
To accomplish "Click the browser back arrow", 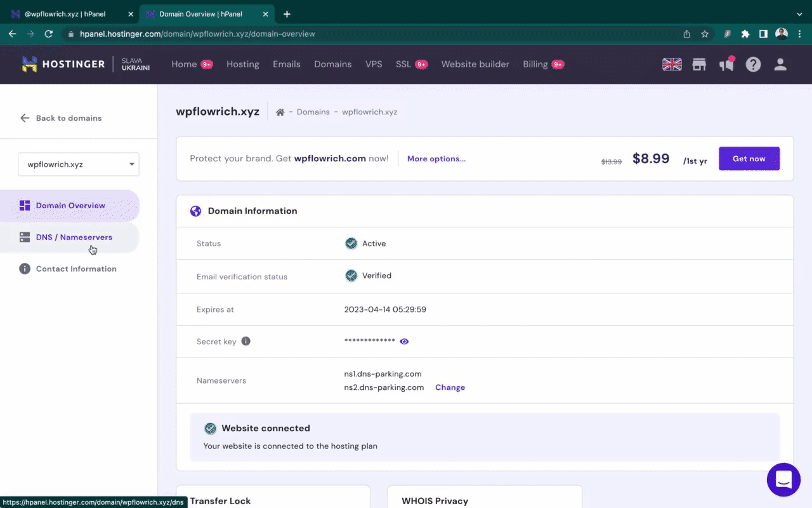I will 12,34.
